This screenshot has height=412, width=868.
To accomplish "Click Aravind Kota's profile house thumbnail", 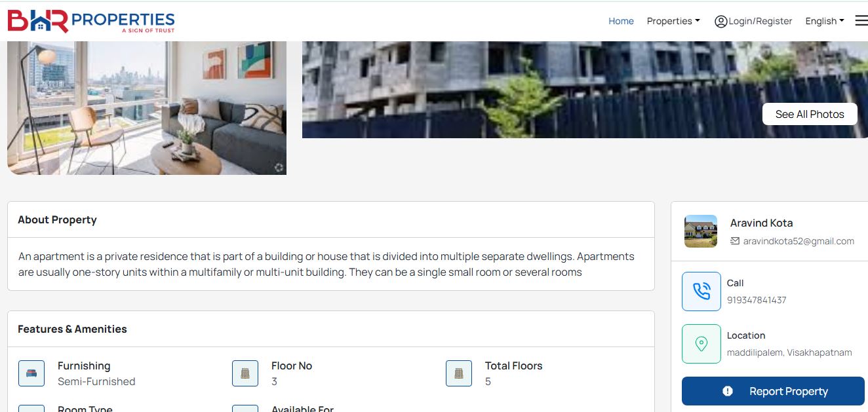I will [701, 231].
